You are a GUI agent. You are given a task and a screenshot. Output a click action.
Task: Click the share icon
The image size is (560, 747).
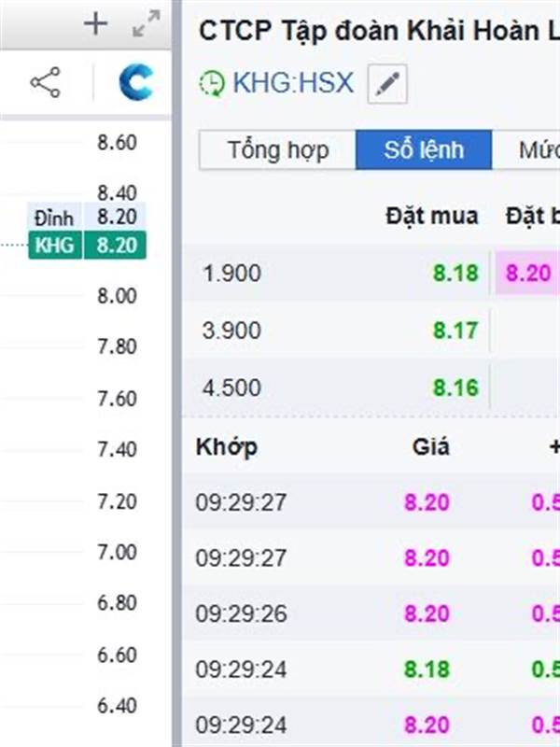click(45, 82)
